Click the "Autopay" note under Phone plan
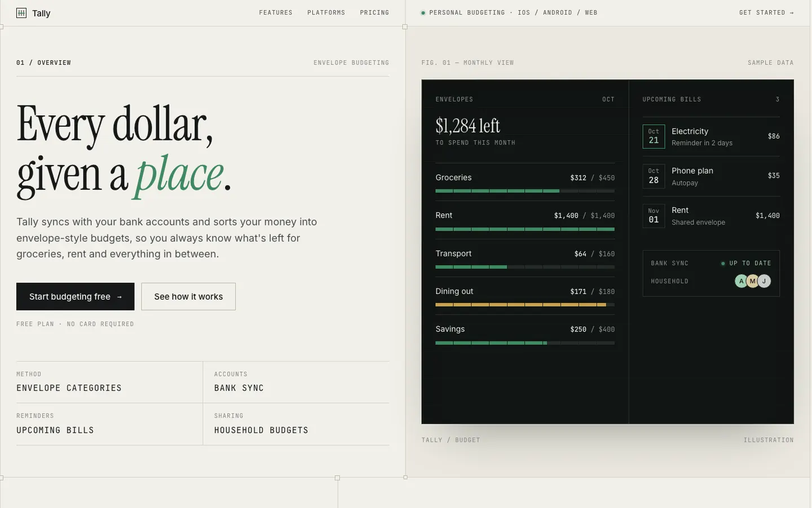Screen dimensions: 812x508 click(685, 183)
